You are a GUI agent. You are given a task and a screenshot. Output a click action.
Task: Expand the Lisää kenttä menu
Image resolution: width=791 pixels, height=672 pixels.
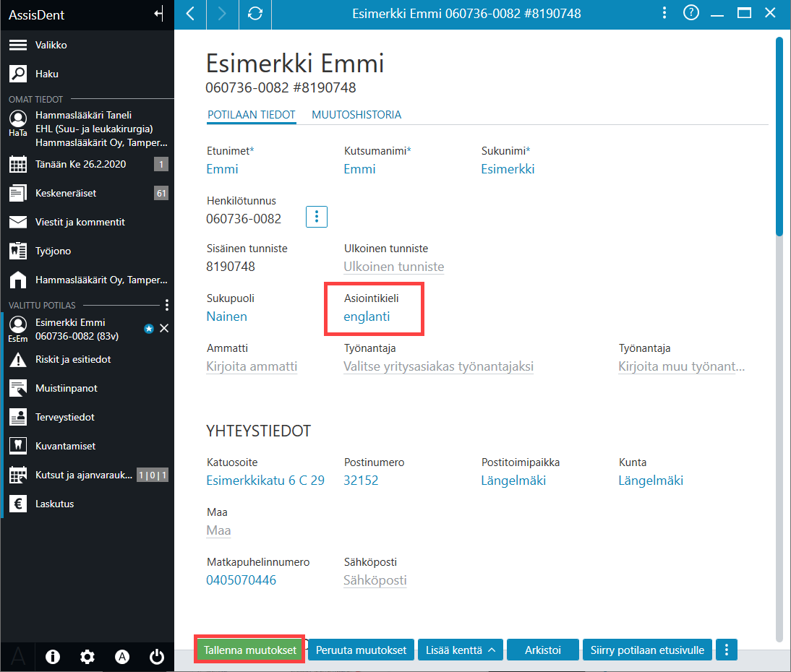[x=460, y=650]
